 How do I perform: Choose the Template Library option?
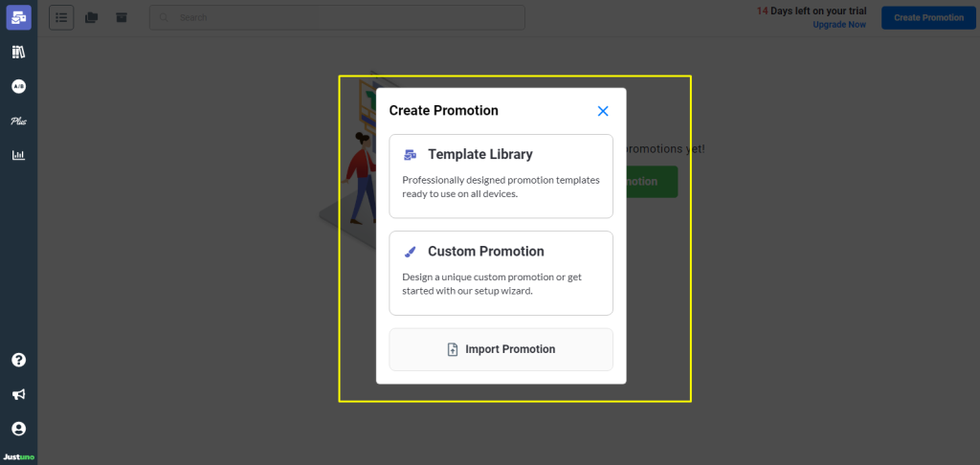(x=501, y=176)
